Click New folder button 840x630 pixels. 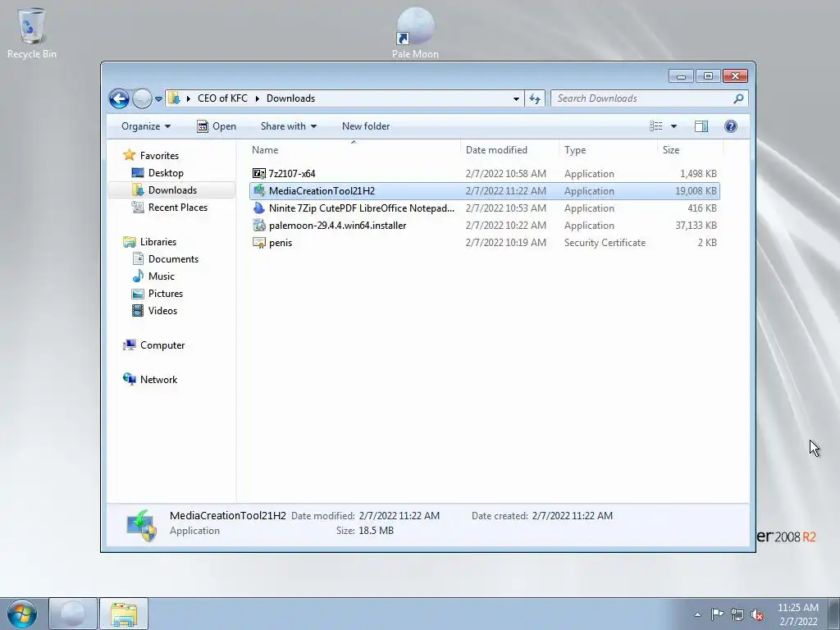tap(366, 126)
